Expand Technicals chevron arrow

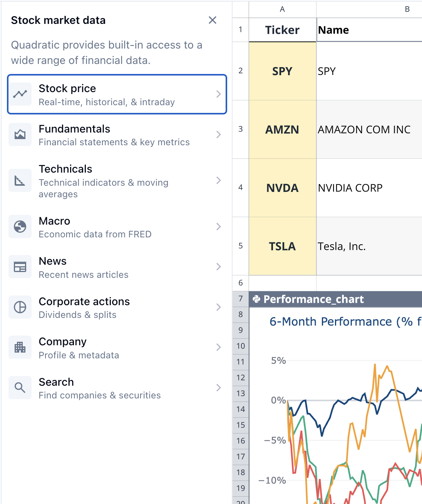[x=218, y=180]
